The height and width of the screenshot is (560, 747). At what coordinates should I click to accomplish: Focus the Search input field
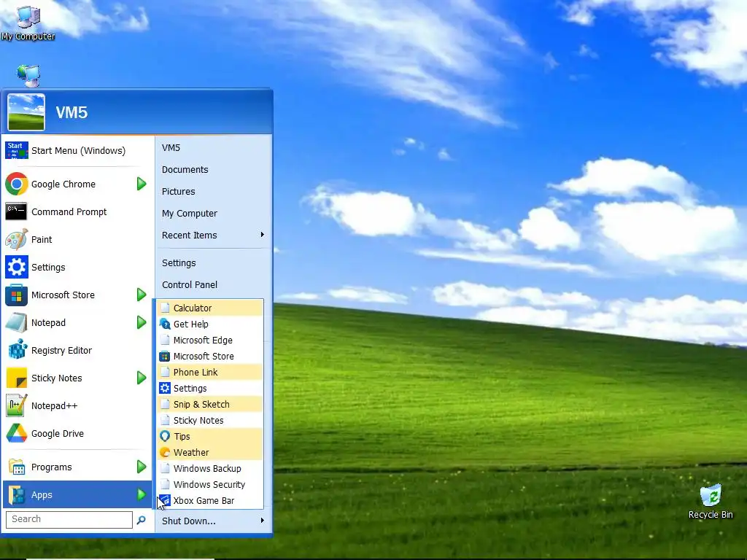coord(69,519)
